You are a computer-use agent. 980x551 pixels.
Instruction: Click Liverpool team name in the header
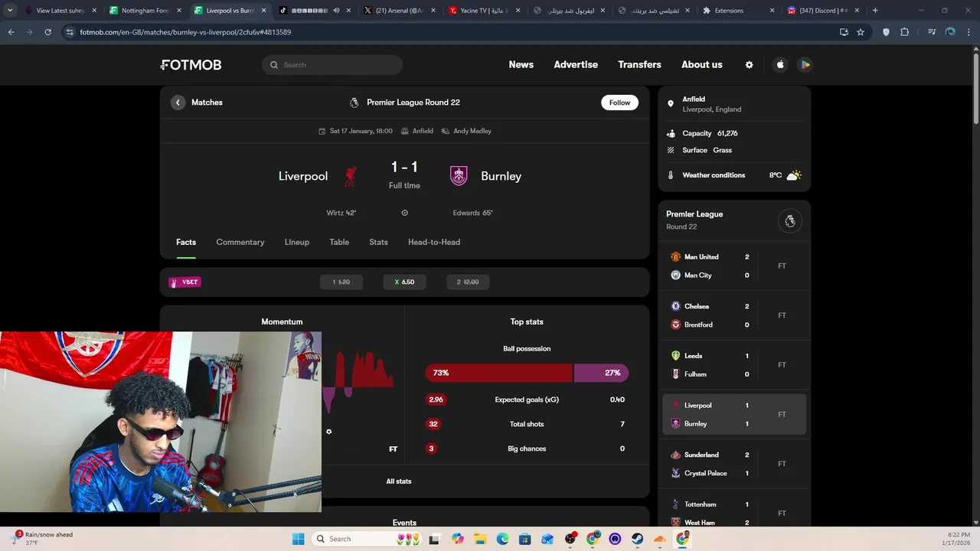point(303,176)
